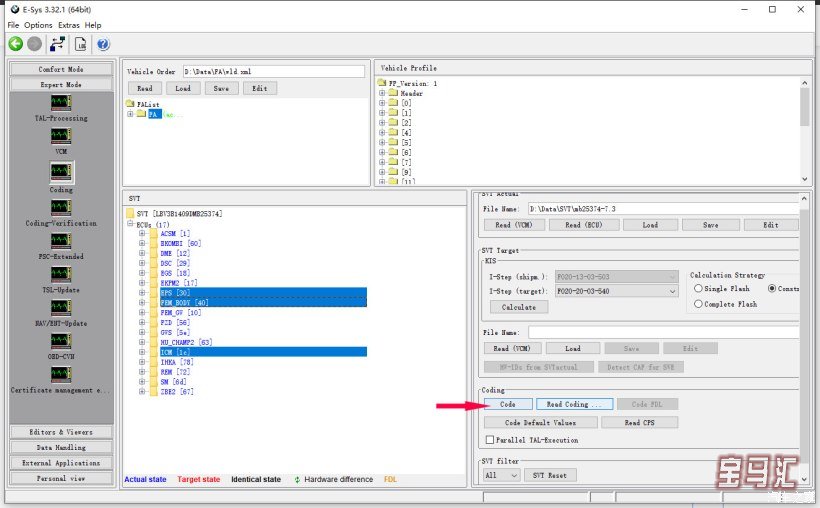Click the Read Coding button
820x508 pixels.
[x=574, y=404]
